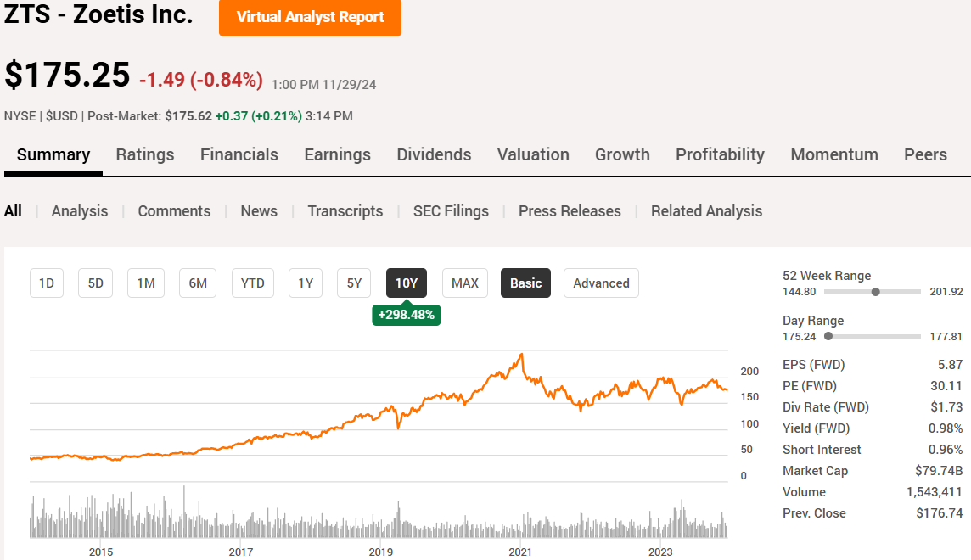971x560 pixels.
Task: Click the 52 week low 144.80
Action: (800, 292)
